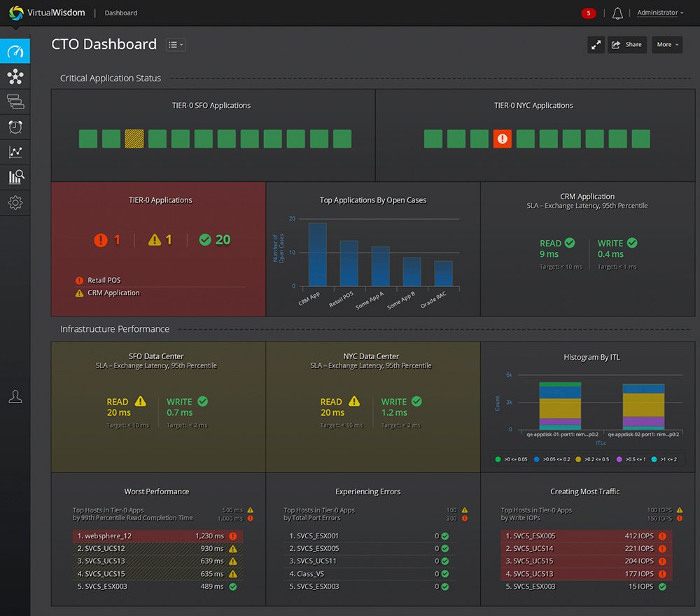This screenshot has height=616, width=700.
Task: Open the entities layers icon in sidebar
Action: coord(14,101)
